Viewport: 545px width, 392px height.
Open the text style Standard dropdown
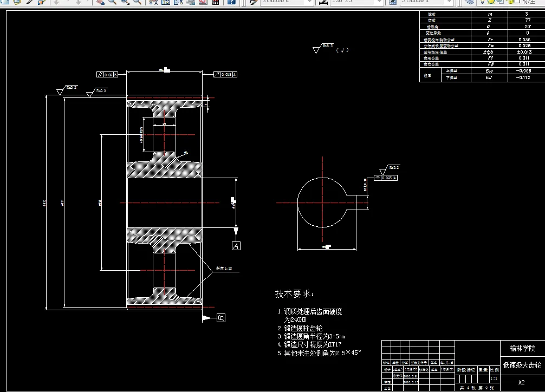click(287, 2)
